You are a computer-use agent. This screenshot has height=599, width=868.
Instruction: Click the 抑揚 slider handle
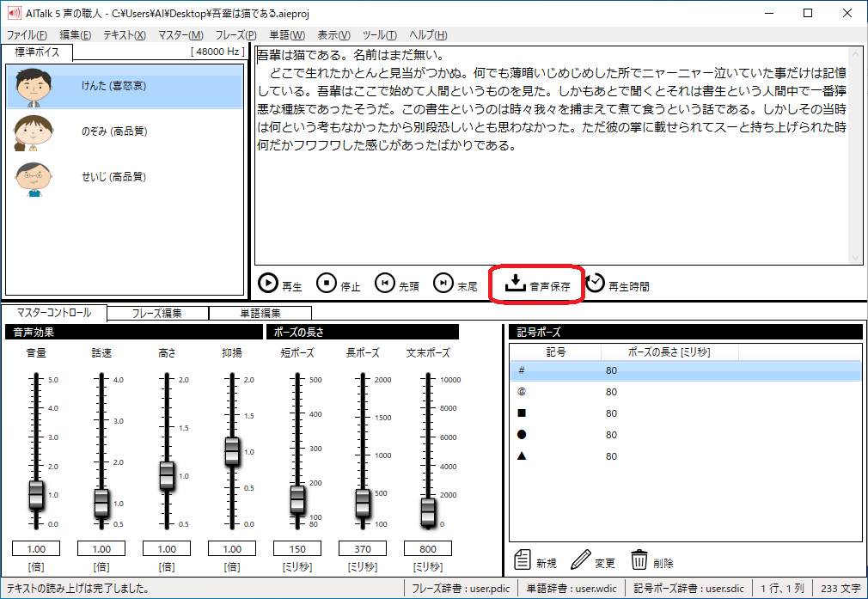(x=232, y=451)
